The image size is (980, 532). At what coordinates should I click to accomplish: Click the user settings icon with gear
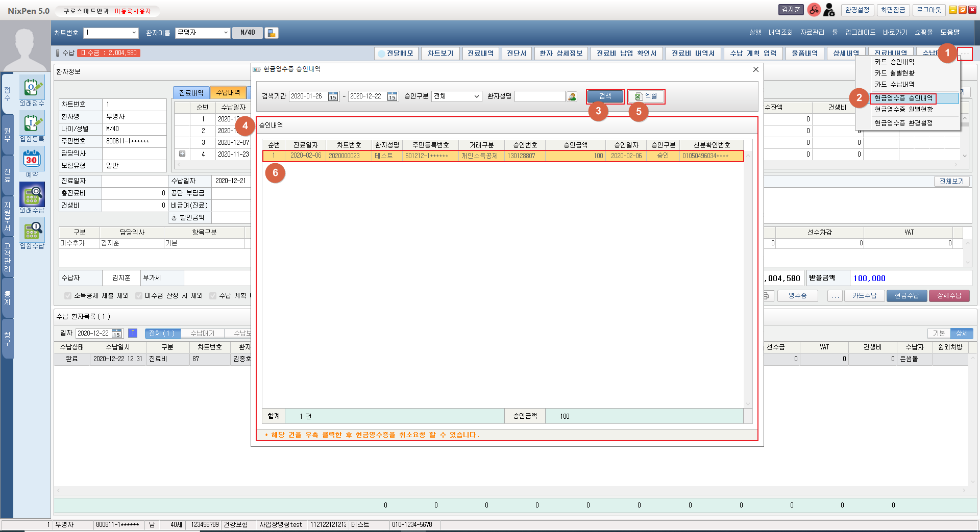(829, 10)
